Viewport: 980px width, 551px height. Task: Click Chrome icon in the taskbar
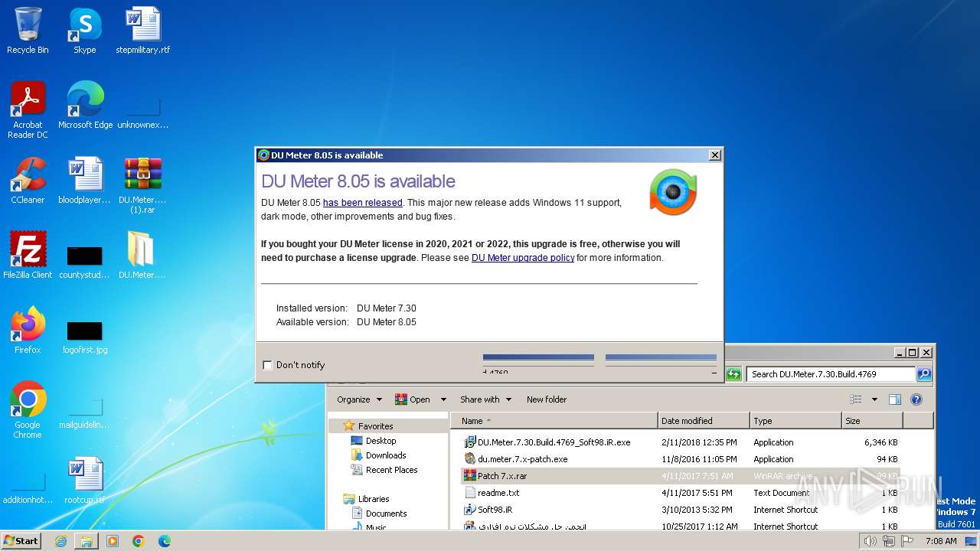(x=139, y=541)
